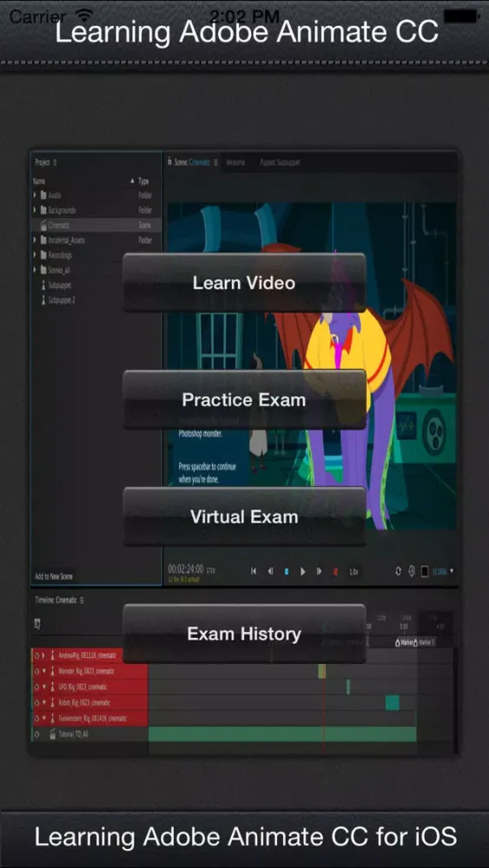Open the scene zoom percentage dropdown
Screen dimensions: 489x868
tap(443, 571)
